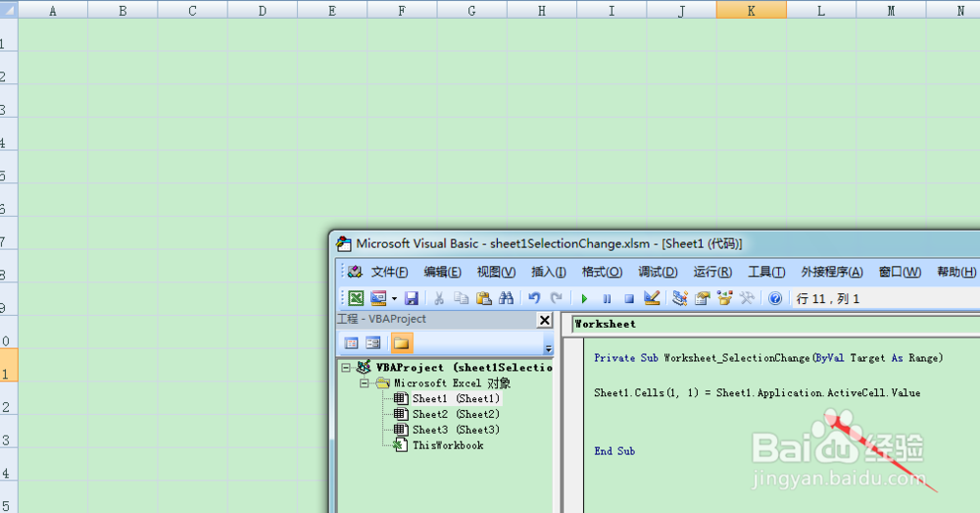Click the Redo arrow icon

click(557, 298)
